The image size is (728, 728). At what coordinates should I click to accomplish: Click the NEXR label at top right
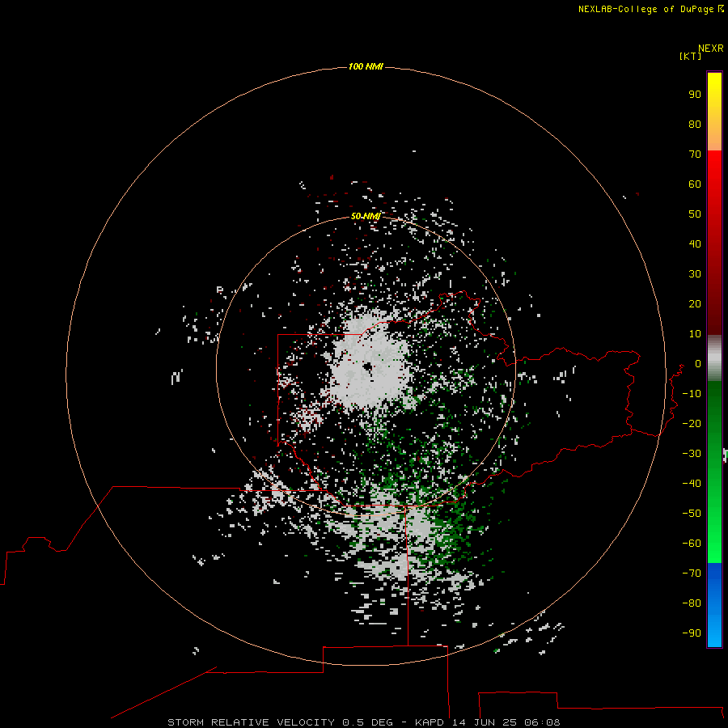point(710,49)
